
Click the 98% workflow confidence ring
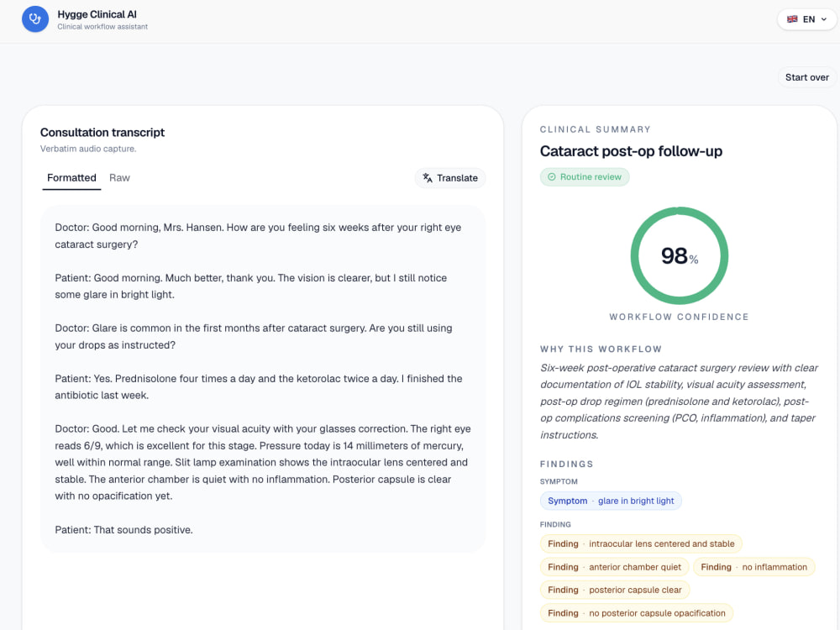click(x=679, y=256)
